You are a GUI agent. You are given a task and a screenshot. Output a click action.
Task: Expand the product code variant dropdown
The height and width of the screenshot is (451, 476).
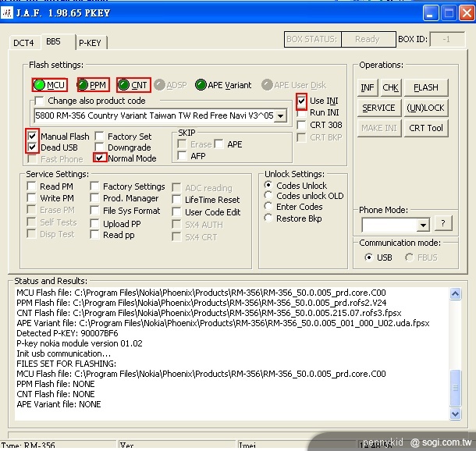280,116
